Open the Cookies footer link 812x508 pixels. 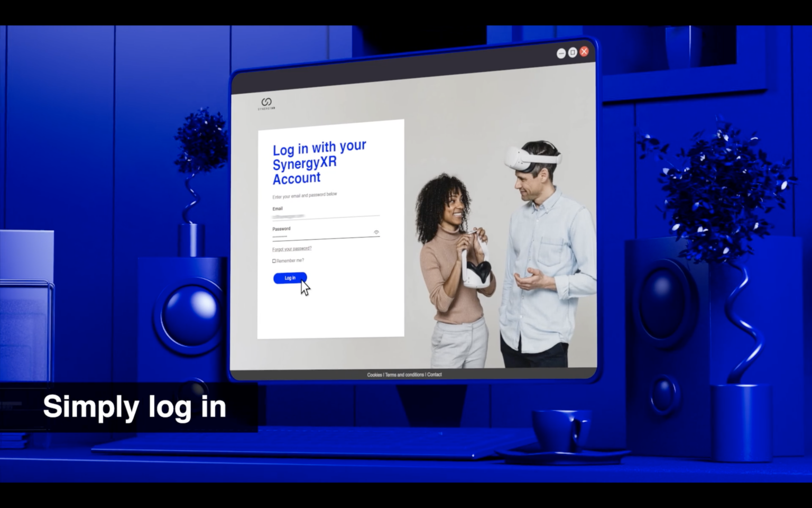click(374, 375)
